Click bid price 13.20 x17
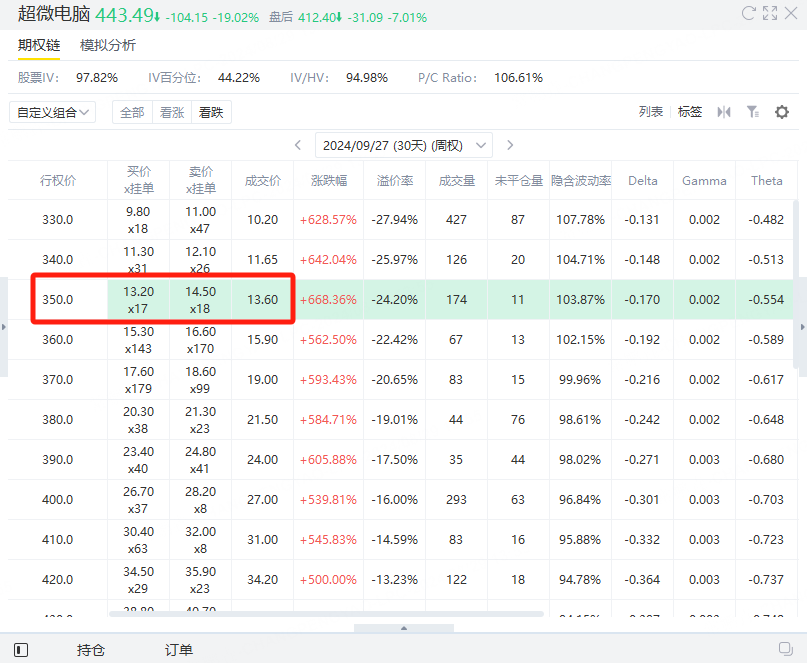 pyautogui.click(x=138, y=300)
